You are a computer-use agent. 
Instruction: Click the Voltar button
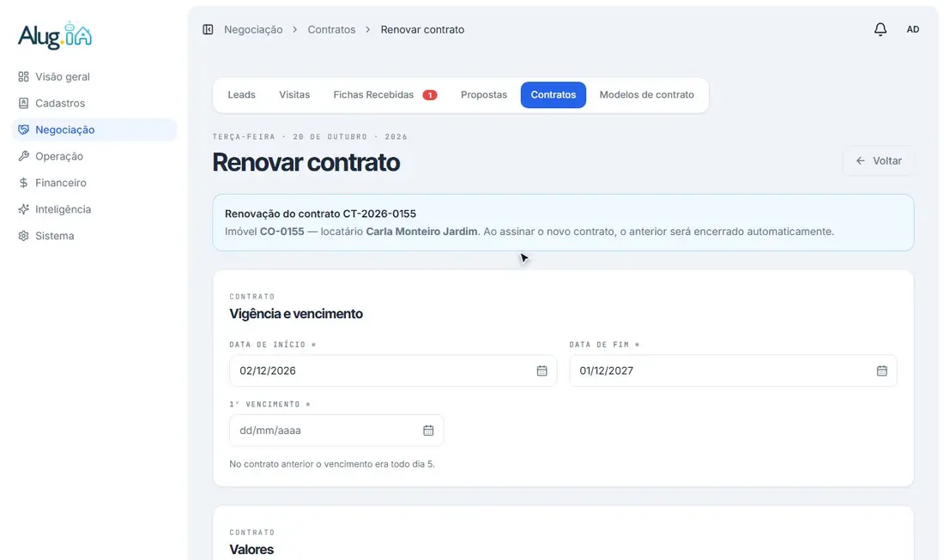[x=879, y=160]
